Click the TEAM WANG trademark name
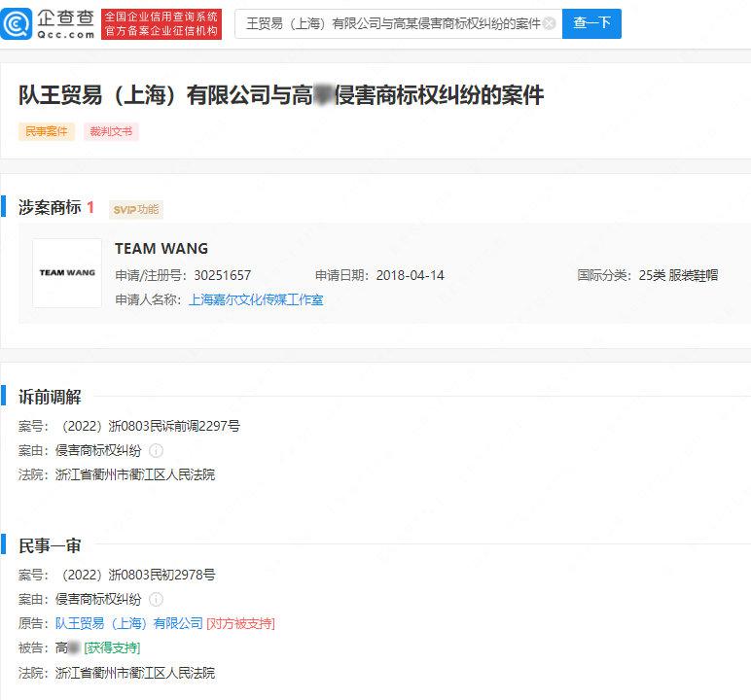This screenshot has height=700, width=751. [161, 249]
